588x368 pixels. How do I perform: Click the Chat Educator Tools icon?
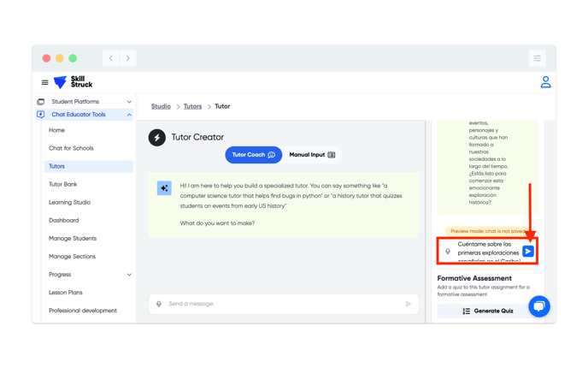(41, 115)
